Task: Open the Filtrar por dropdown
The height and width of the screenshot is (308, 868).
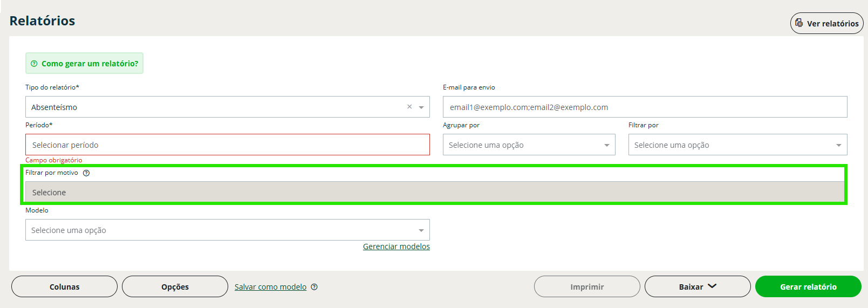Action: (x=737, y=145)
